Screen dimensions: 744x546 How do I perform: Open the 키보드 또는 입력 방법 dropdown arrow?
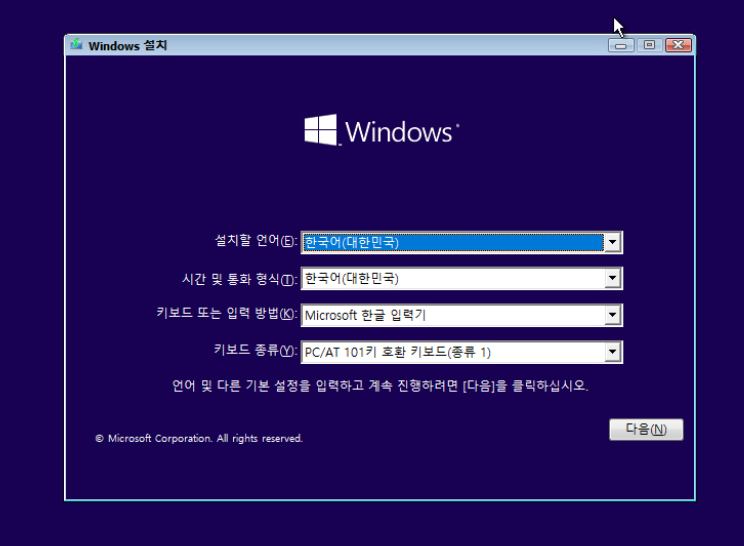click(613, 315)
